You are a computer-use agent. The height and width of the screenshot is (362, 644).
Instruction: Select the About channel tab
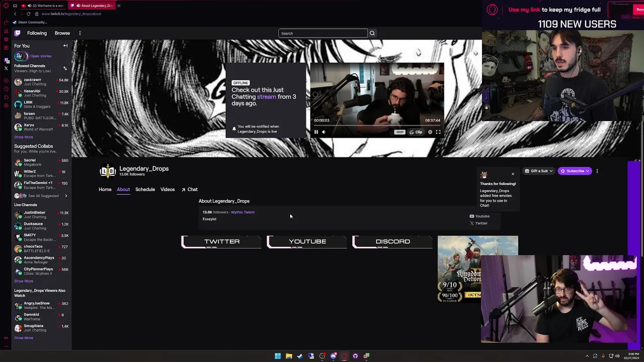[x=123, y=190]
